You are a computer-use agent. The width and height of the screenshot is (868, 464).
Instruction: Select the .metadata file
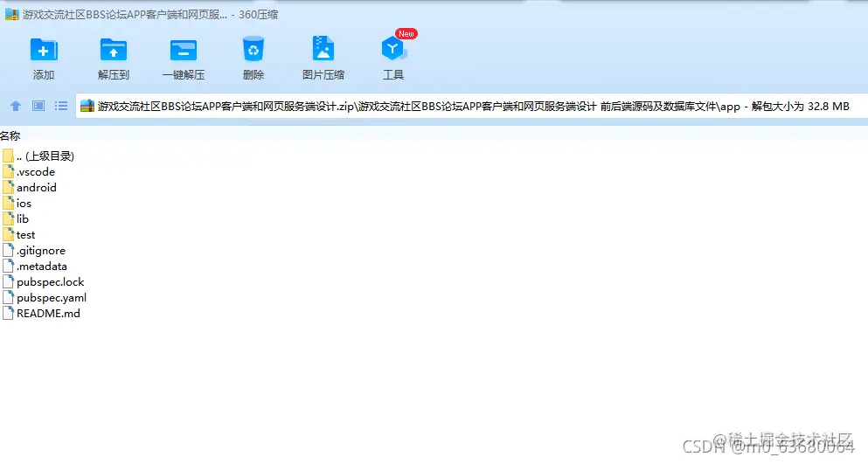pyautogui.click(x=34, y=267)
